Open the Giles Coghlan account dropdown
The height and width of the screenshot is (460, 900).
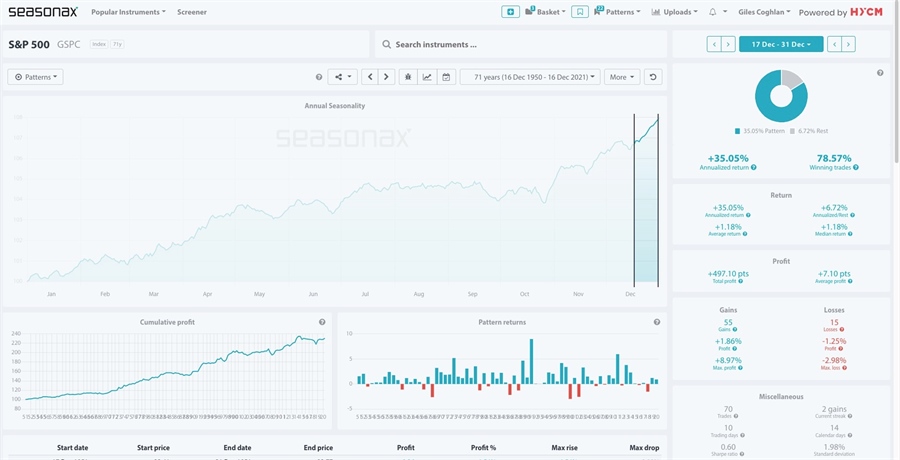[764, 11]
